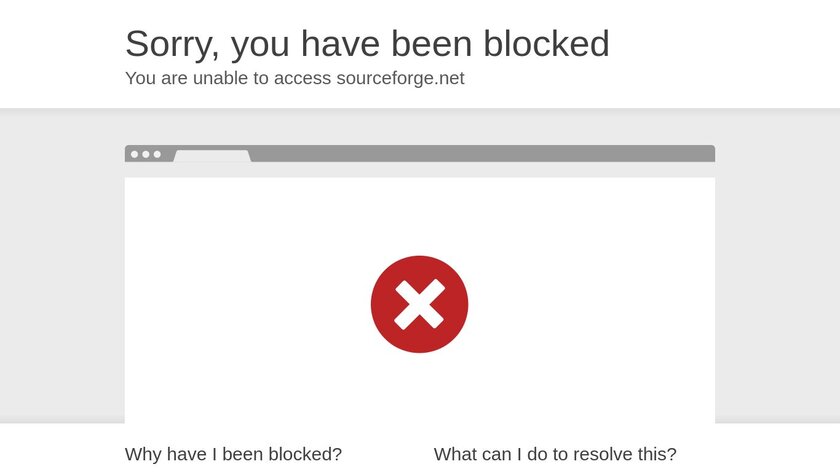
Task: Click the red error X icon
Action: pyautogui.click(x=419, y=304)
